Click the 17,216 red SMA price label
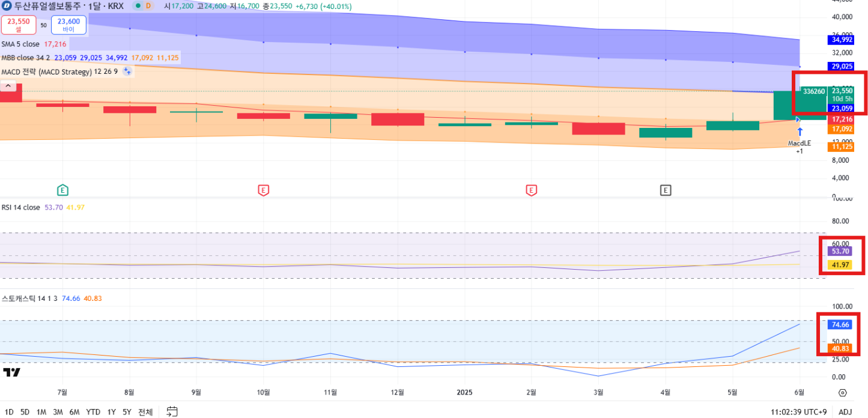The image size is (868, 418). point(840,120)
